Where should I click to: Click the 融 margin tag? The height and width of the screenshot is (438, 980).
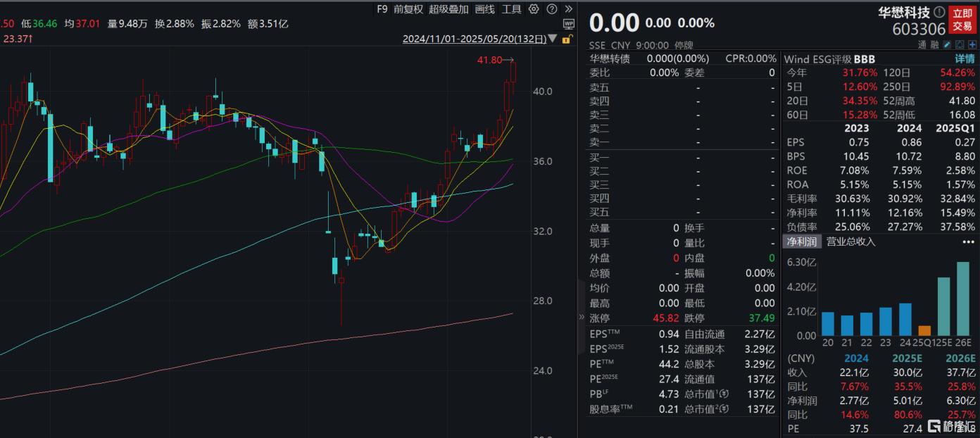pos(934,45)
